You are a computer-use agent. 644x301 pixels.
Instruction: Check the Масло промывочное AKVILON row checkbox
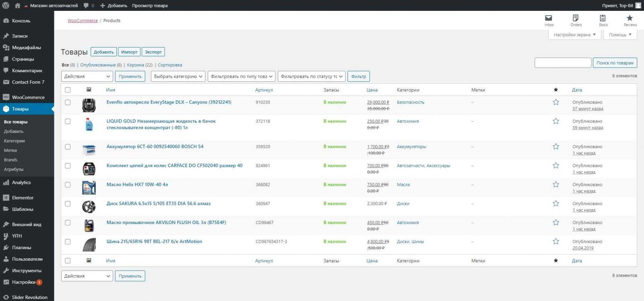point(68,222)
